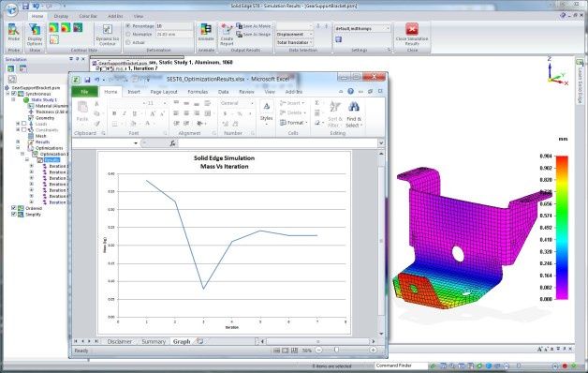Switch to Color Bar tab in Solid Edge
The image size is (588, 373).
(x=88, y=16)
